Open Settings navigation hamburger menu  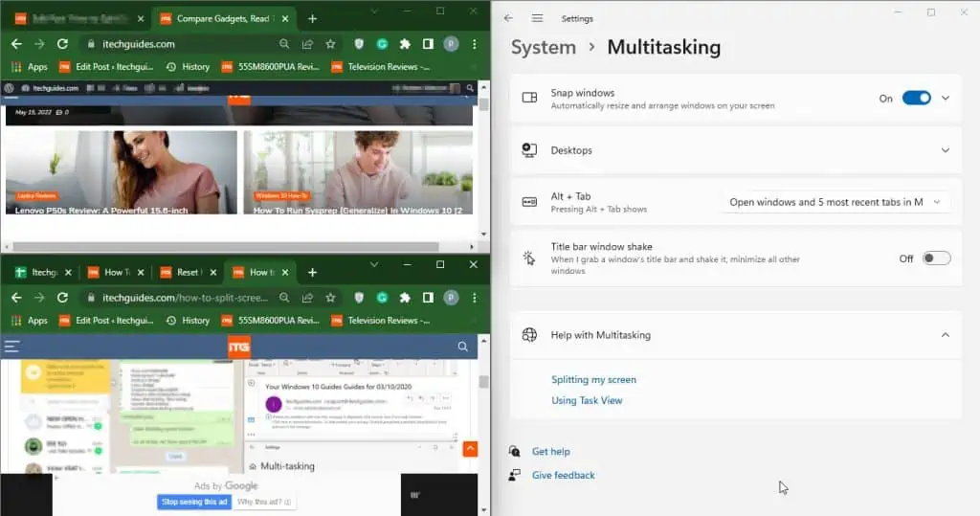point(537,18)
